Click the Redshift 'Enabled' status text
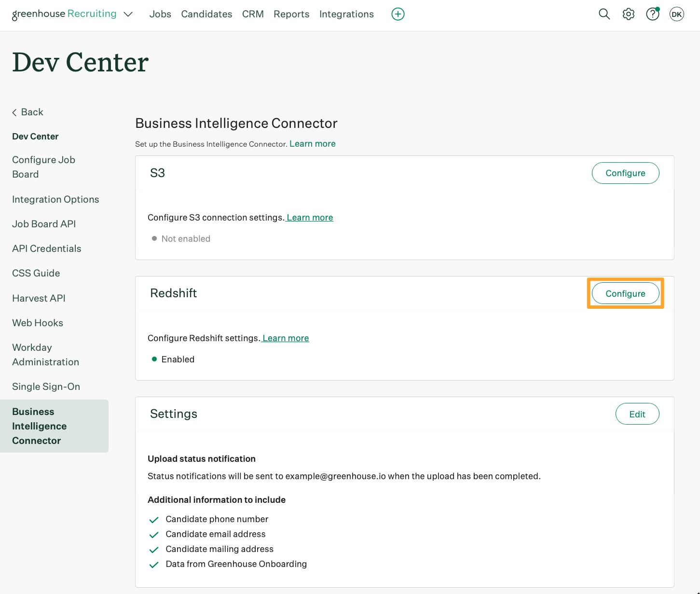This screenshot has height=594, width=700. click(x=178, y=359)
